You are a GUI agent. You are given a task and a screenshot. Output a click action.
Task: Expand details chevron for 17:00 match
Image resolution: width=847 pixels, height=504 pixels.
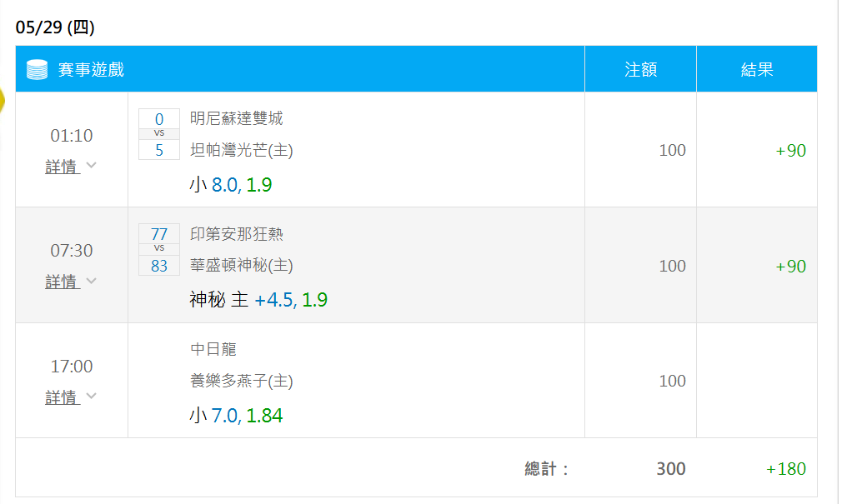click(x=92, y=396)
